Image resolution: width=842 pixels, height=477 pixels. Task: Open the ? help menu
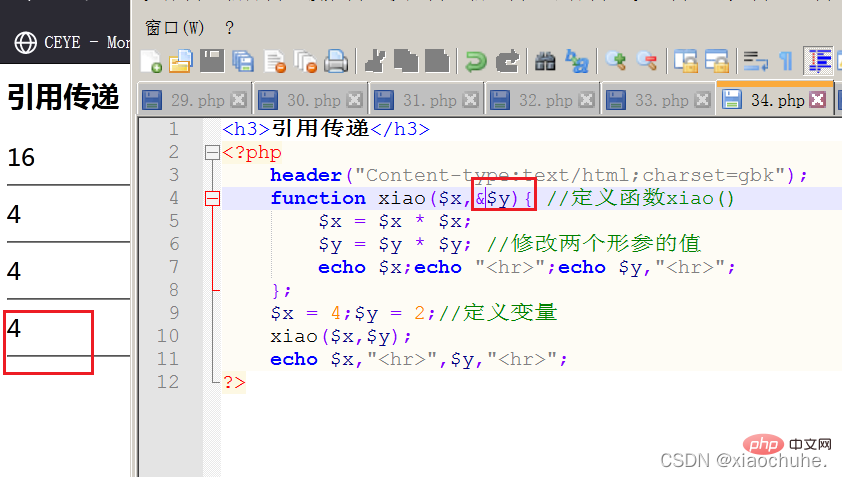tap(229, 27)
